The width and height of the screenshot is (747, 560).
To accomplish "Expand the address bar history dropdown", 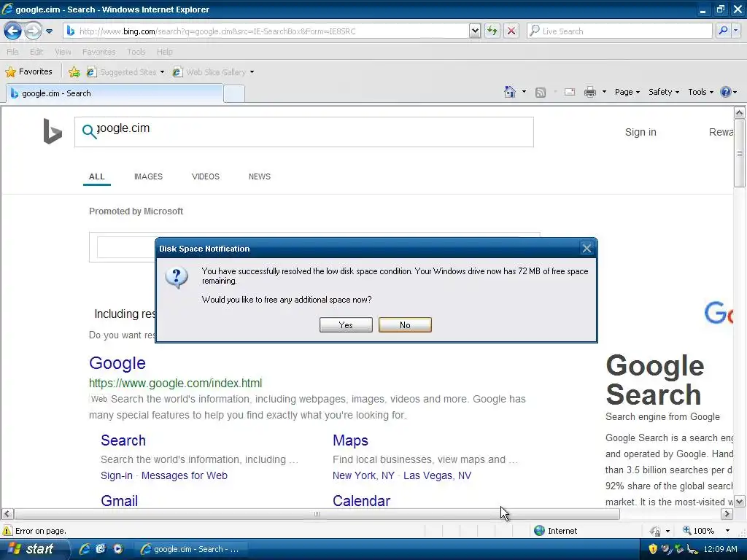I will [x=475, y=31].
